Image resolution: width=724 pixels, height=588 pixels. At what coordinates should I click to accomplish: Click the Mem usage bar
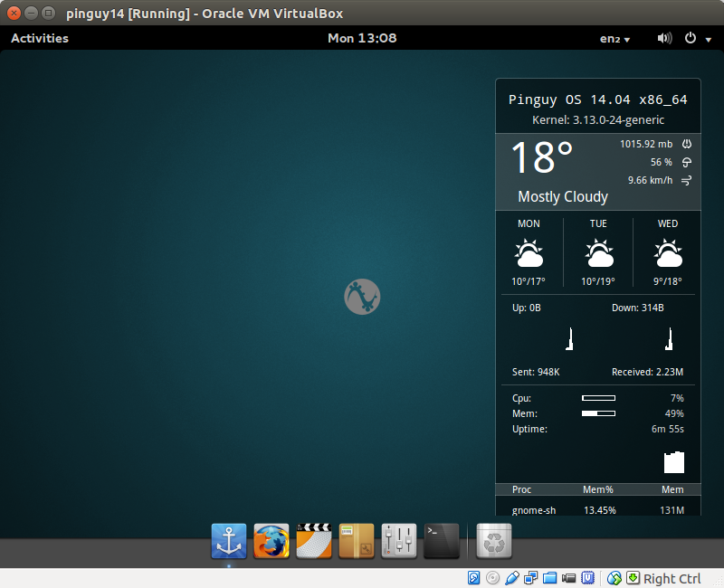point(598,413)
